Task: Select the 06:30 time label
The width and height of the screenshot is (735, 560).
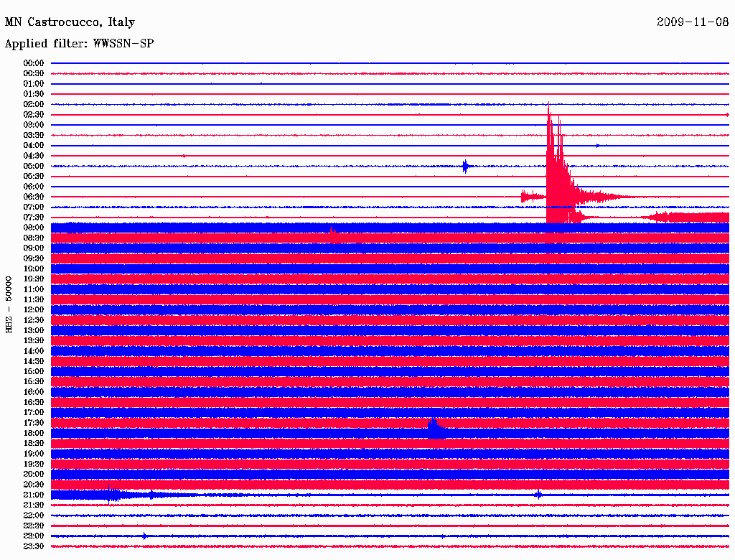Action: 34,197
